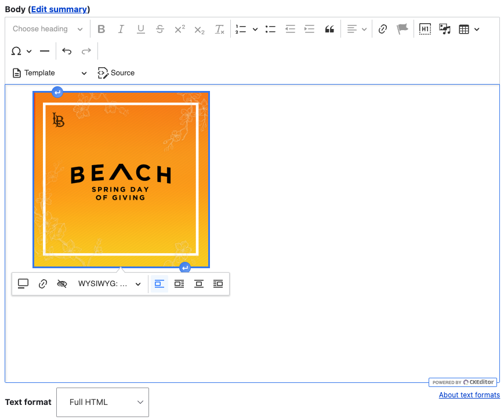The width and height of the screenshot is (504, 420).
Task: Apply italic formatting
Action: pyautogui.click(x=121, y=29)
